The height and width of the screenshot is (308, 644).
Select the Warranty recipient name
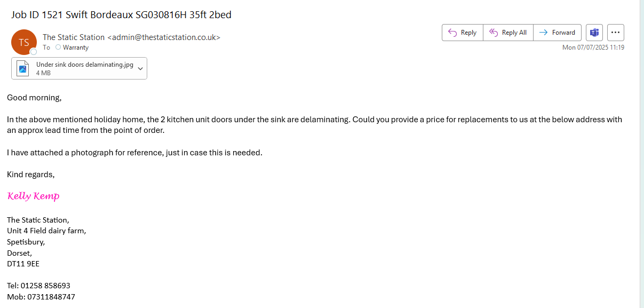[76, 48]
